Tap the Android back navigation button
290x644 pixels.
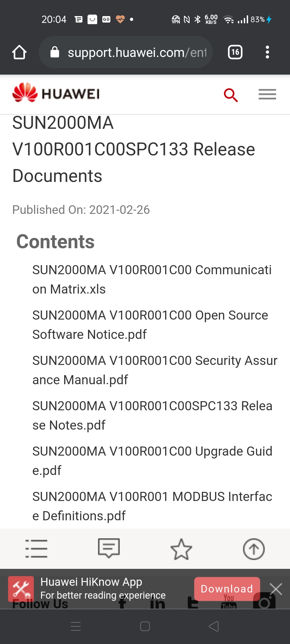214,627
